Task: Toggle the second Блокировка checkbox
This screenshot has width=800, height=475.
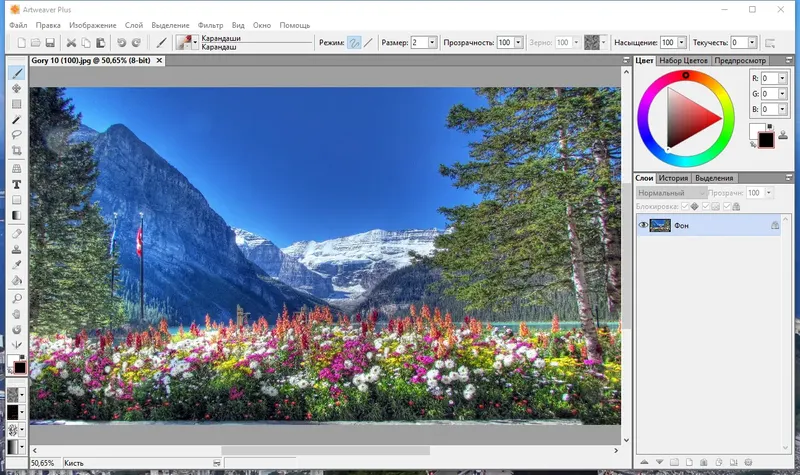Action: click(706, 207)
